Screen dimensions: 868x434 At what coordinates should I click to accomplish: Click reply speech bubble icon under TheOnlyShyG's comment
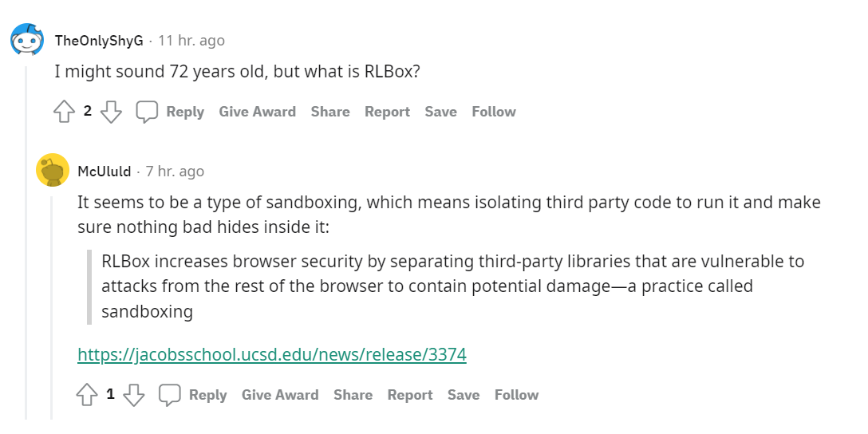click(x=148, y=112)
